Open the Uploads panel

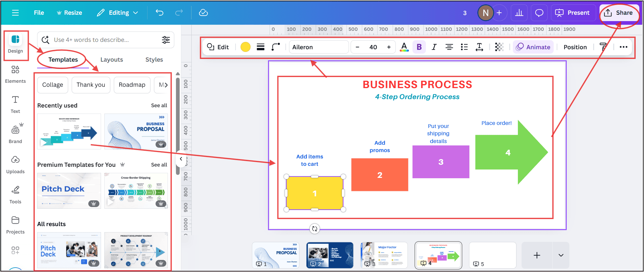15,164
